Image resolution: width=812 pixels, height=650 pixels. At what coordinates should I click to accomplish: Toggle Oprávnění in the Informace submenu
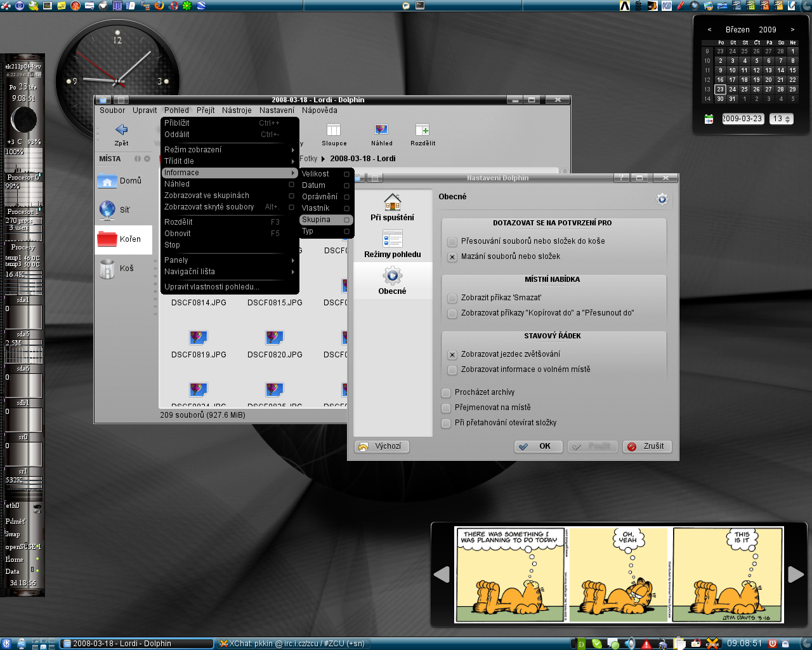tap(326, 197)
